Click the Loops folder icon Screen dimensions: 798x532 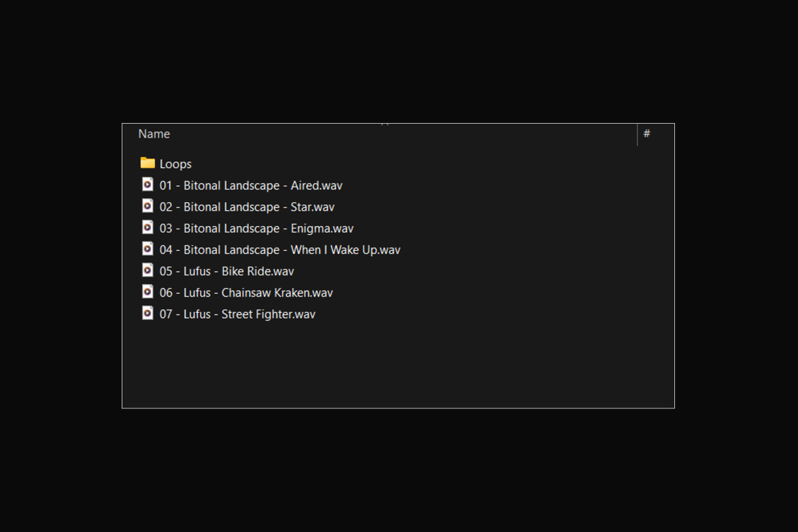[x=148, y=163]
